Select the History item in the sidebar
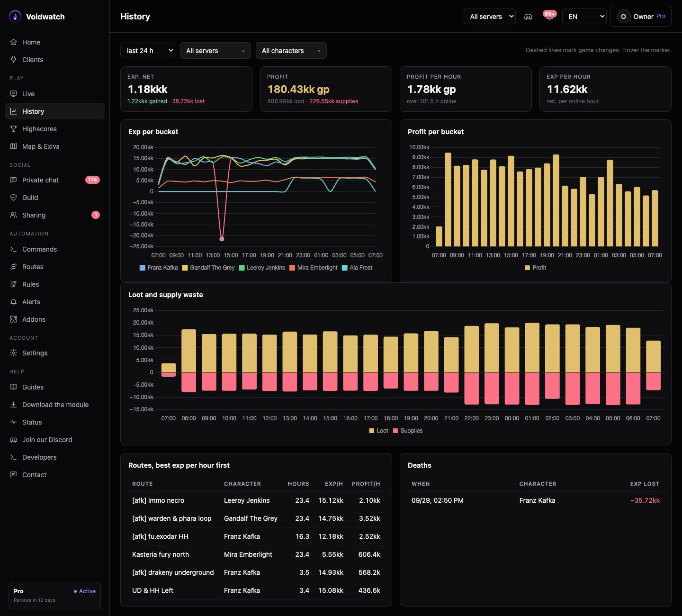The image size is (682, 616). coord(54,111)
